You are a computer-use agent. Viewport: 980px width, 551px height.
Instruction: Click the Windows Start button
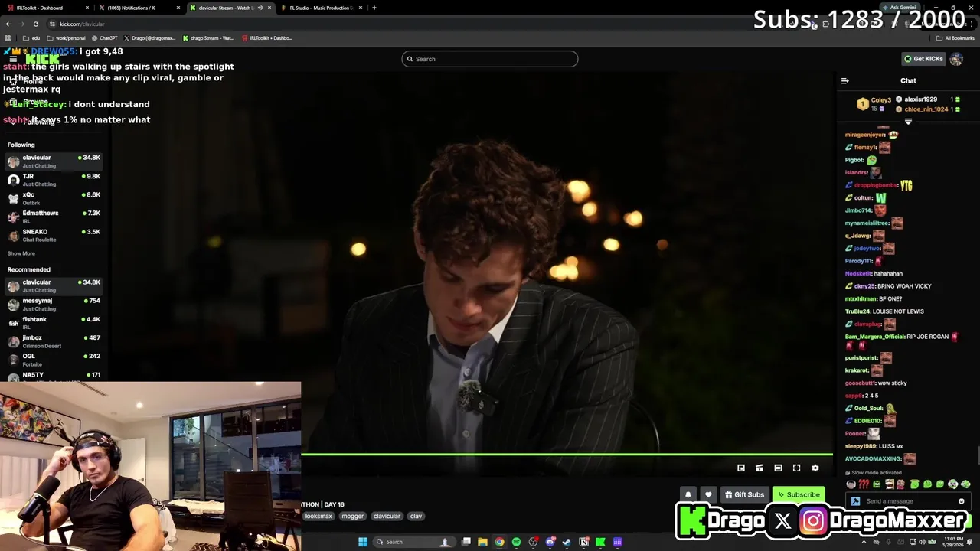click(x=363, y=542)
